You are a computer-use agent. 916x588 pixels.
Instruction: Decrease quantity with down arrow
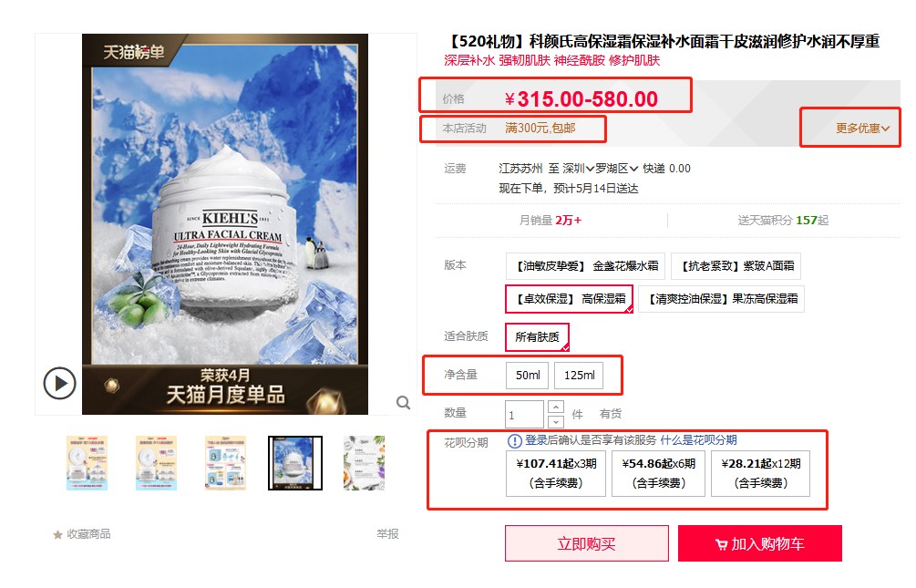[x=556, y=421]
